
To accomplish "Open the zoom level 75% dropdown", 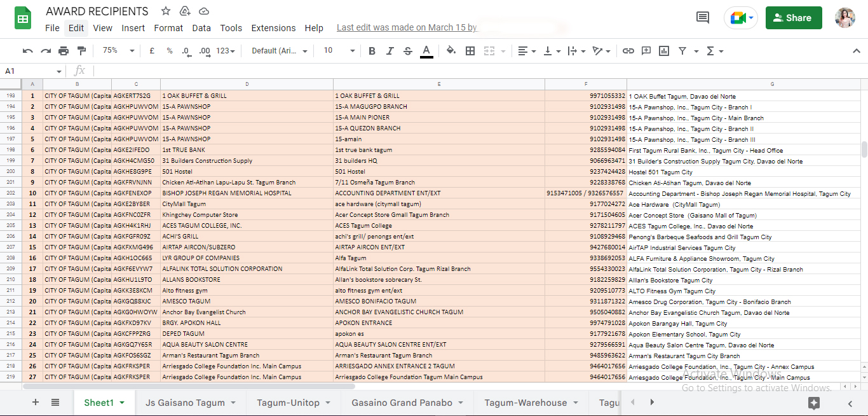I will pyautogui.click(x=118, y=51).
